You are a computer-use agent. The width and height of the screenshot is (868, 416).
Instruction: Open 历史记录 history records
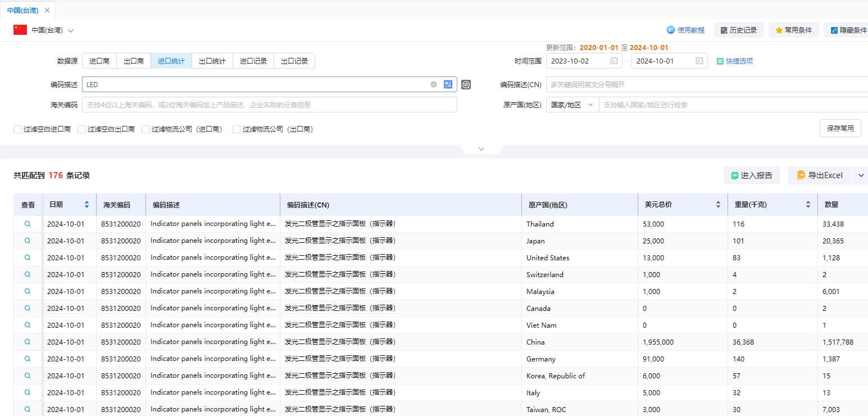pyautogui.click(x=738, y=30)
